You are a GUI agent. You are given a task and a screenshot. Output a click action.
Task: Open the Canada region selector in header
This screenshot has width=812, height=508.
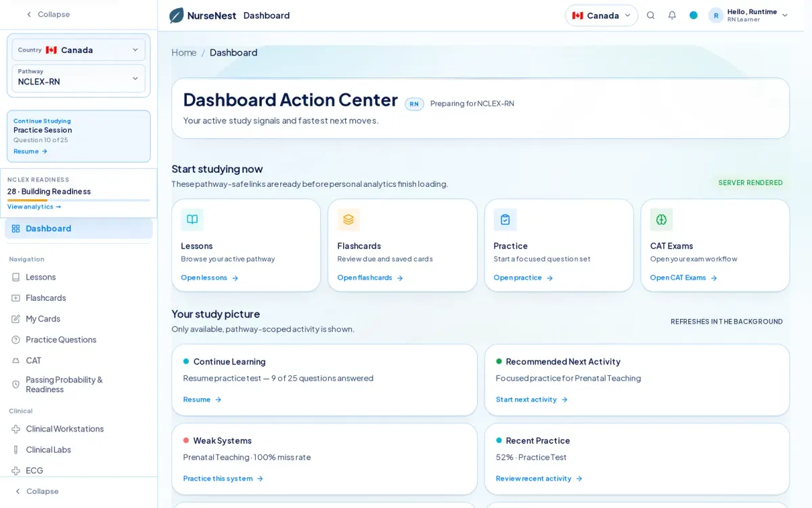pyautogui.click(x=602, y=16)
